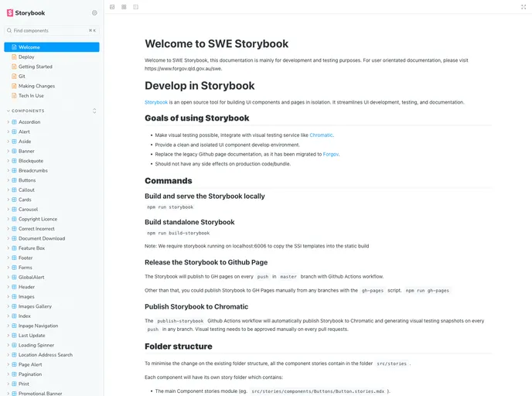Click the Copyright Licence component icon
The width and height of the screenshot is (532, 396).
click(14, 219)
